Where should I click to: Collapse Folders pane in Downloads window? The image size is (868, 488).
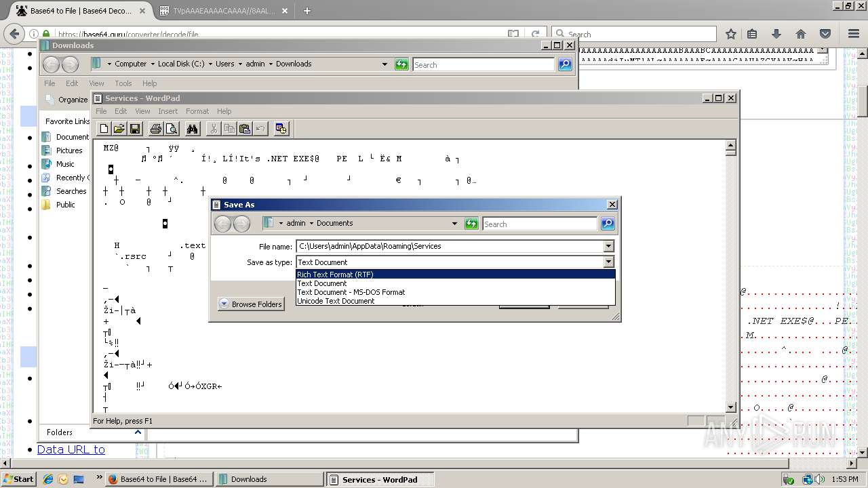[138, 432]
